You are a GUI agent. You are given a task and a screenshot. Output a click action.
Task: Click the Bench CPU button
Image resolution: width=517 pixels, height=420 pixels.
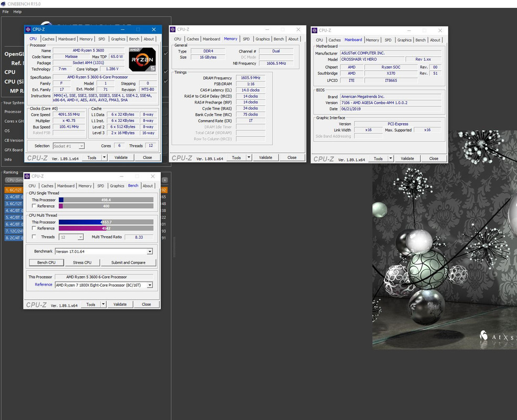[46, 262]
